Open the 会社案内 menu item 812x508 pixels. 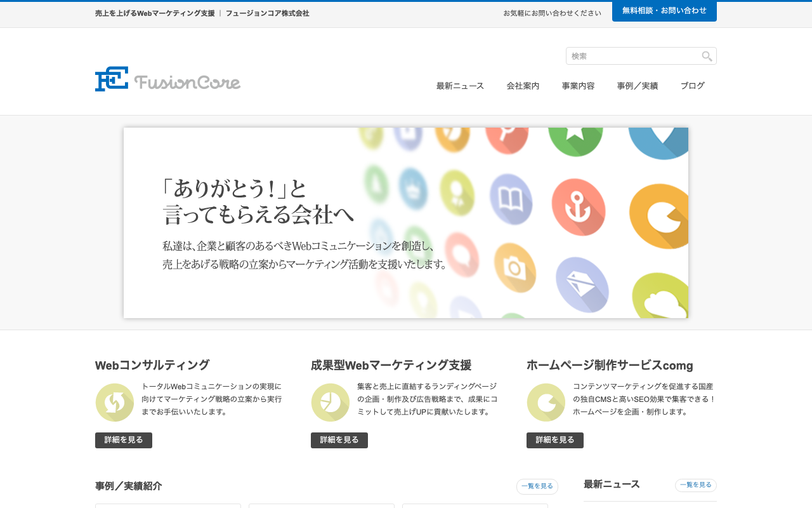[523, 86]
